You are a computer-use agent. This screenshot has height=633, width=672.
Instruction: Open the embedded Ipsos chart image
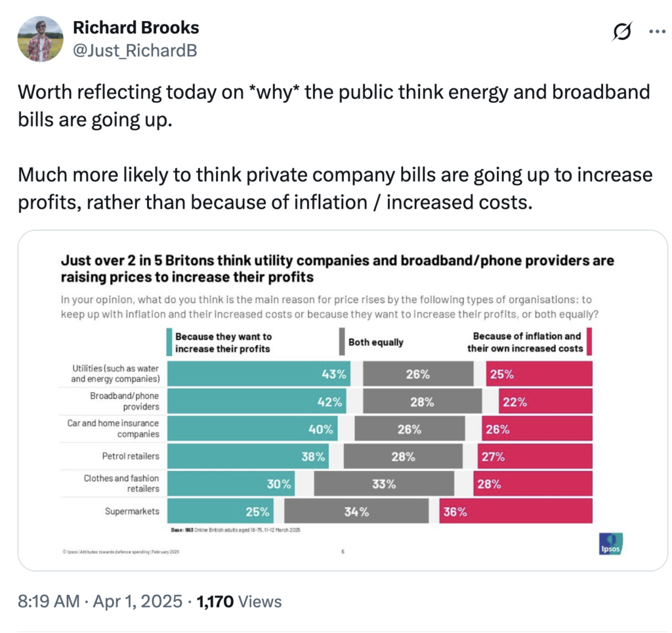343,400
